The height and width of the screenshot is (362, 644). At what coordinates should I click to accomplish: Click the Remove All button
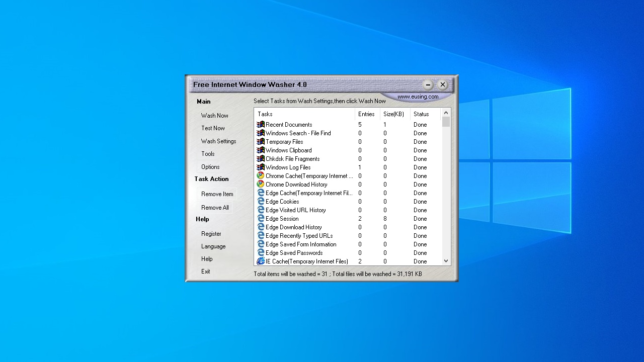[x=215, y=208]
